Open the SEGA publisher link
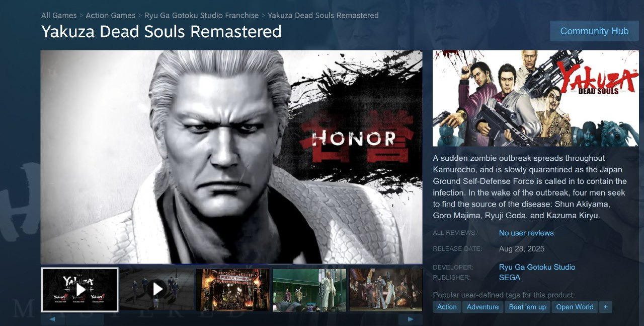 click(510, 278)
